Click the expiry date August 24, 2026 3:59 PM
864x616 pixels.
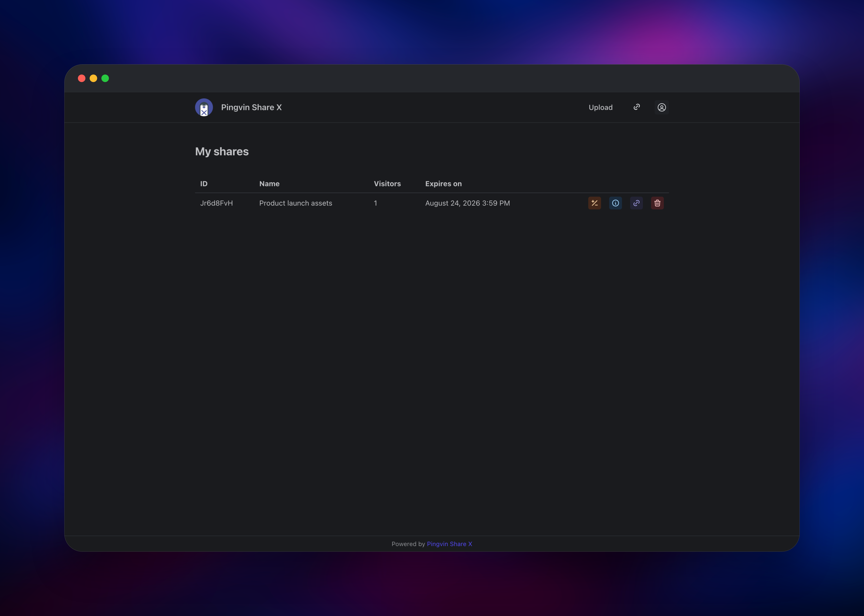(x=467, y=203)
